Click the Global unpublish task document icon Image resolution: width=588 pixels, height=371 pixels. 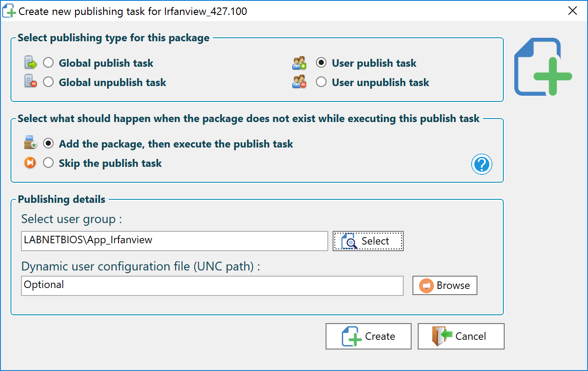click(x=31, y=82)
